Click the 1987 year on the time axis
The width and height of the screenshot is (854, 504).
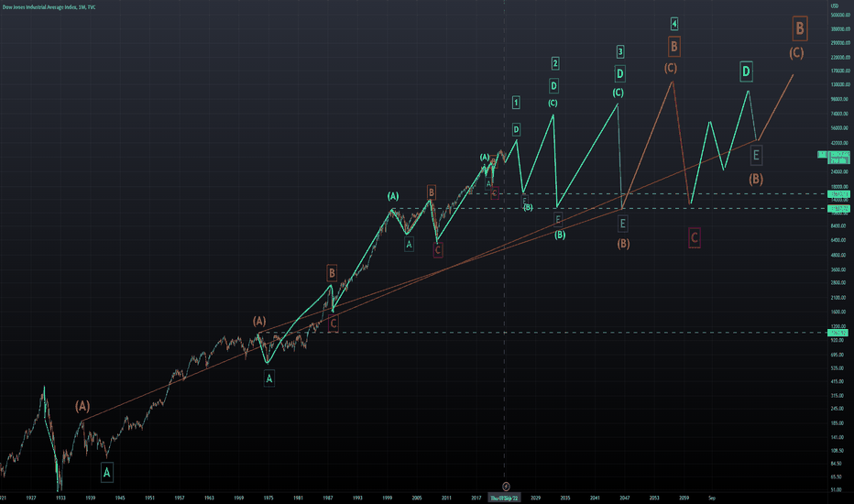pos(328,498)
